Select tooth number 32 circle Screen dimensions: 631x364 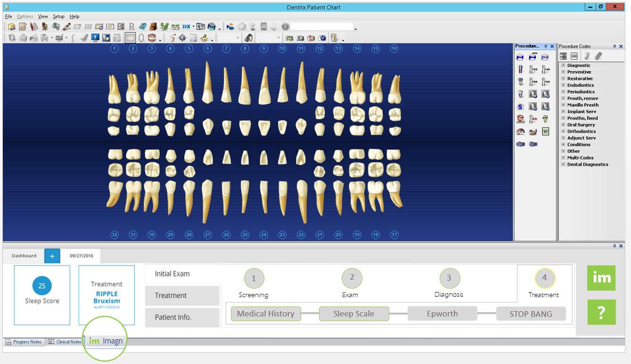click(115, 234)
